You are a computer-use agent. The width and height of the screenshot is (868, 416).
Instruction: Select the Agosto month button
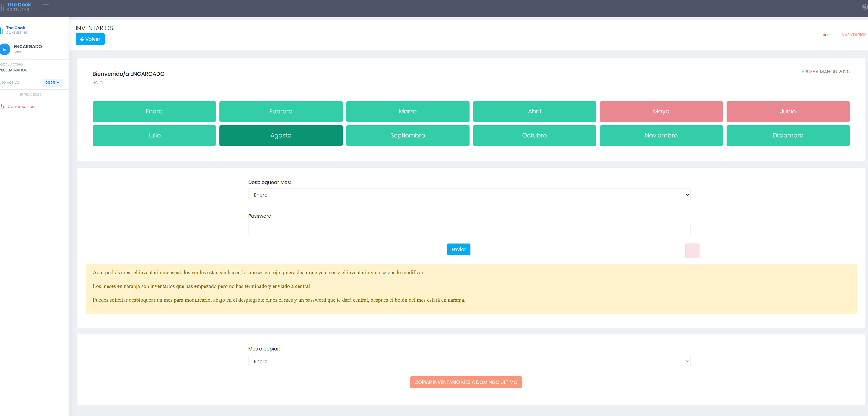[x=281, y=135]
